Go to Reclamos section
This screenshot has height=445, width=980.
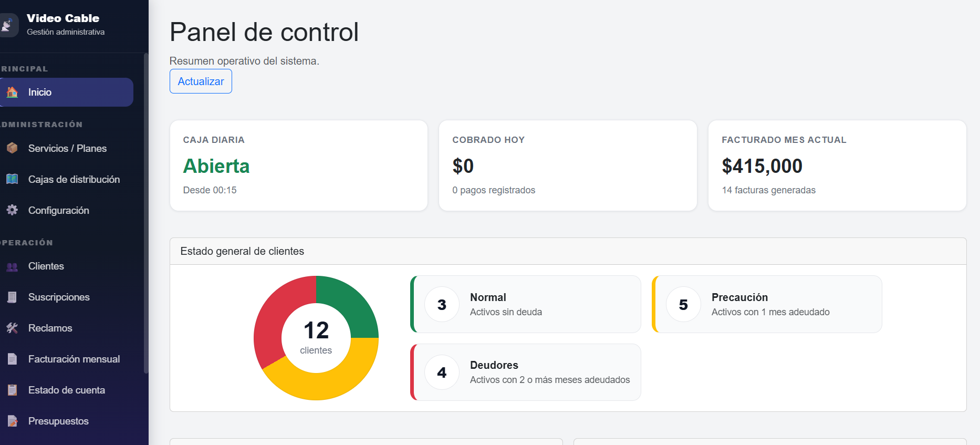[x=66, y=328]
